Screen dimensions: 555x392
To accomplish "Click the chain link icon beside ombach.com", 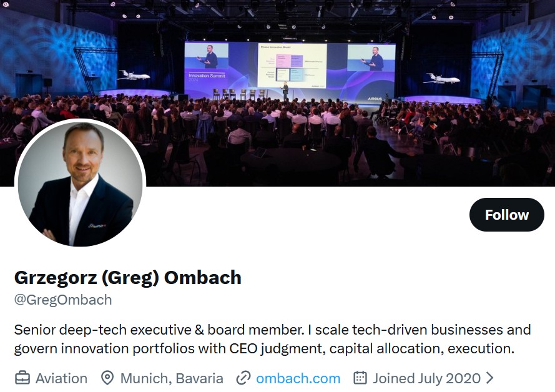I will 243,378.
